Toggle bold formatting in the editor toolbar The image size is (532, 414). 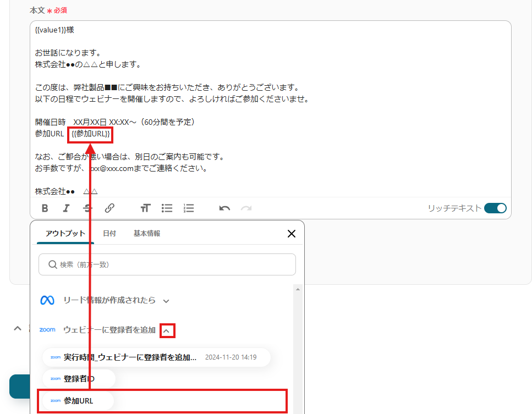[x=45, y=208]
